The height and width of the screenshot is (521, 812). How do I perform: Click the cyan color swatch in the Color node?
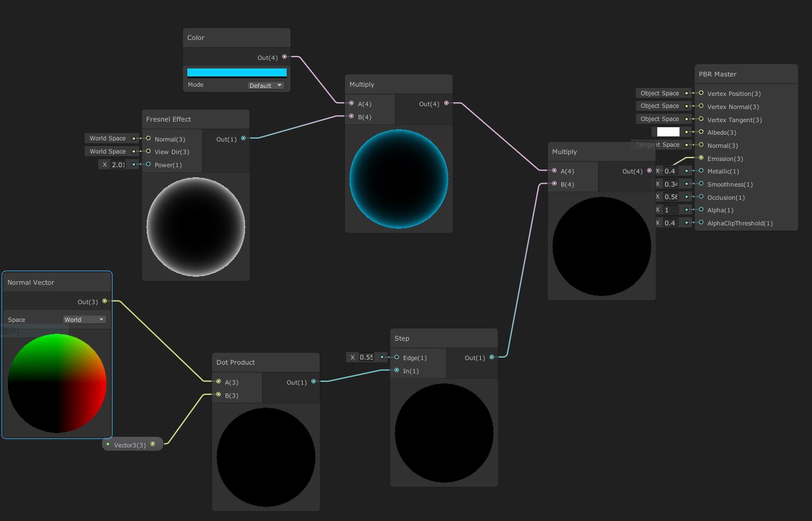pyautogui.click(x=236, y=72)
